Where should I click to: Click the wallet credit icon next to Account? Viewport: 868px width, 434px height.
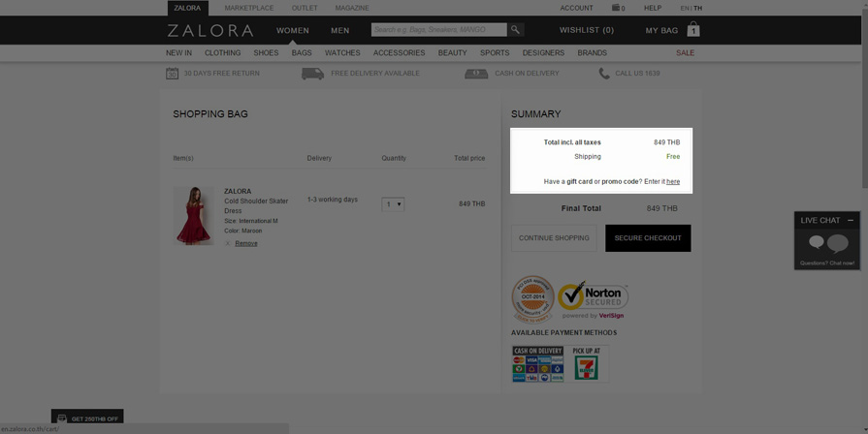click(x=616, y=8)
